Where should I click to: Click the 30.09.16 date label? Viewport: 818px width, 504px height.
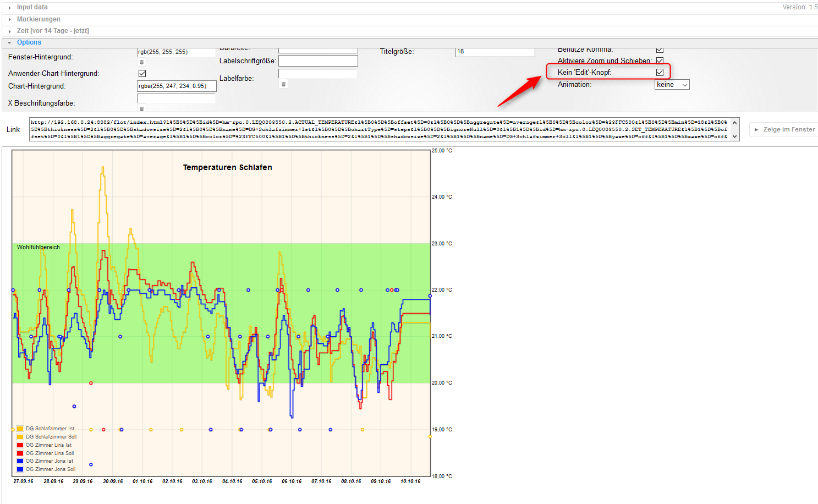tap(113, 481)
